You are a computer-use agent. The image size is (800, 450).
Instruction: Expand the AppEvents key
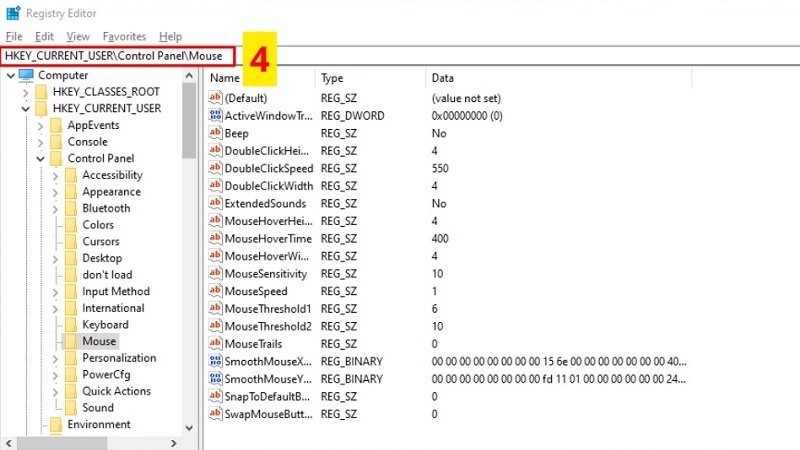(40, 126)
